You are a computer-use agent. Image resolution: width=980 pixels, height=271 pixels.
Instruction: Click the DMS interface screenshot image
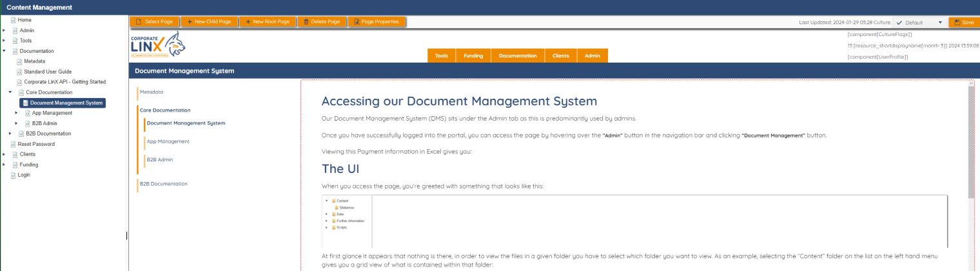[x=635, y=221]
